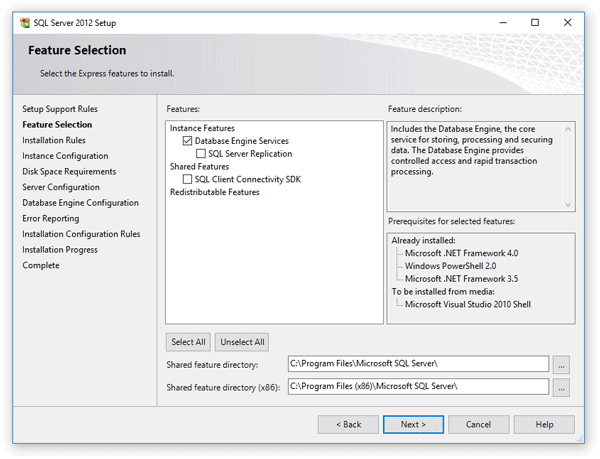Viewport: 600px width, 459px height.
Task: Click the Select All button
Action: [188, 342]
